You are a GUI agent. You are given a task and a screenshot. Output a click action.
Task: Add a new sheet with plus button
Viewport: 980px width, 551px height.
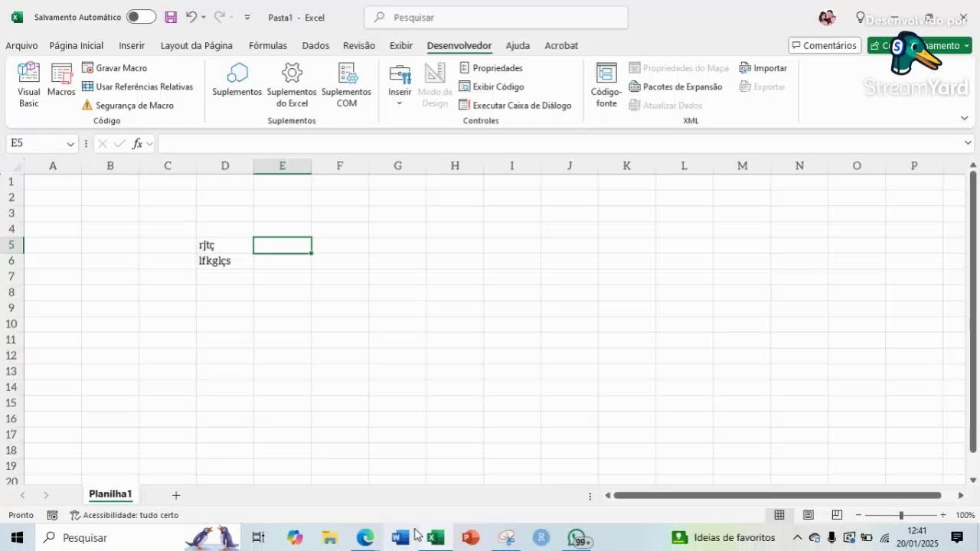pyautogui.click(x=176, y=495)
